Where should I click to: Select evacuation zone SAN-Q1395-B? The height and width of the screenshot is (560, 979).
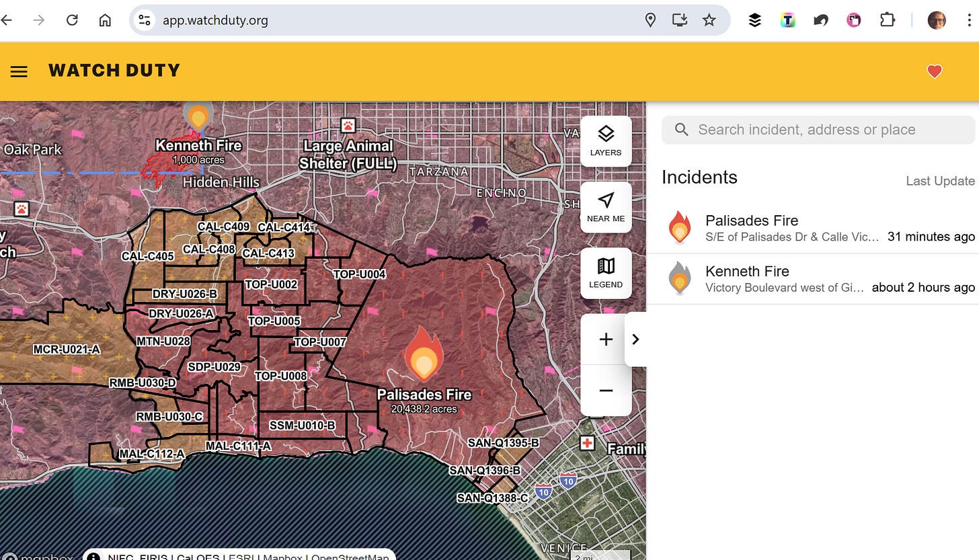tap(503, 443)
